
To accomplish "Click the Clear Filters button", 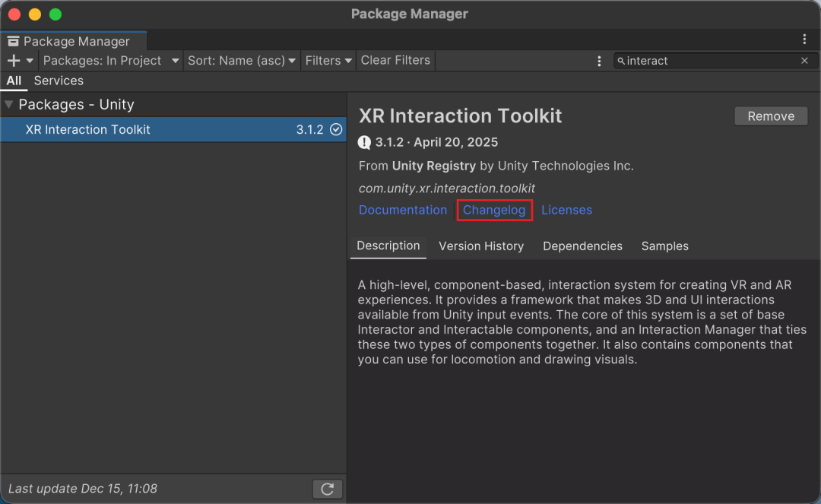I will coord(395,61).
